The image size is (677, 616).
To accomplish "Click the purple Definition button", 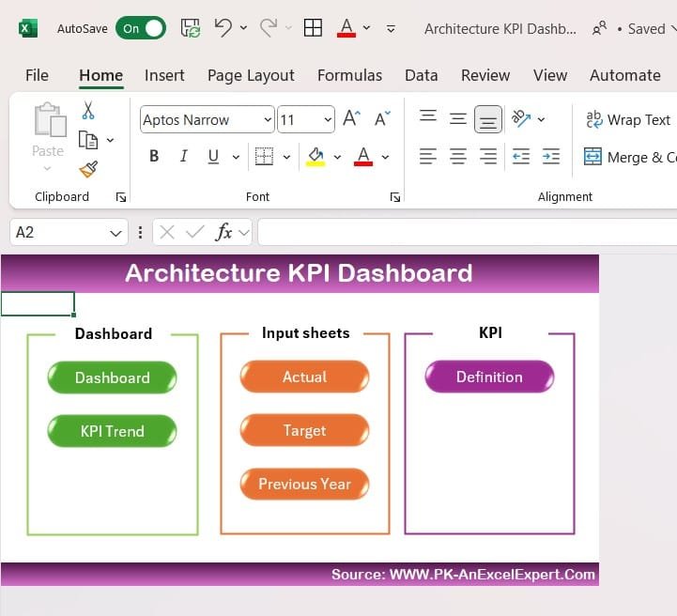I will pos(489,377).
